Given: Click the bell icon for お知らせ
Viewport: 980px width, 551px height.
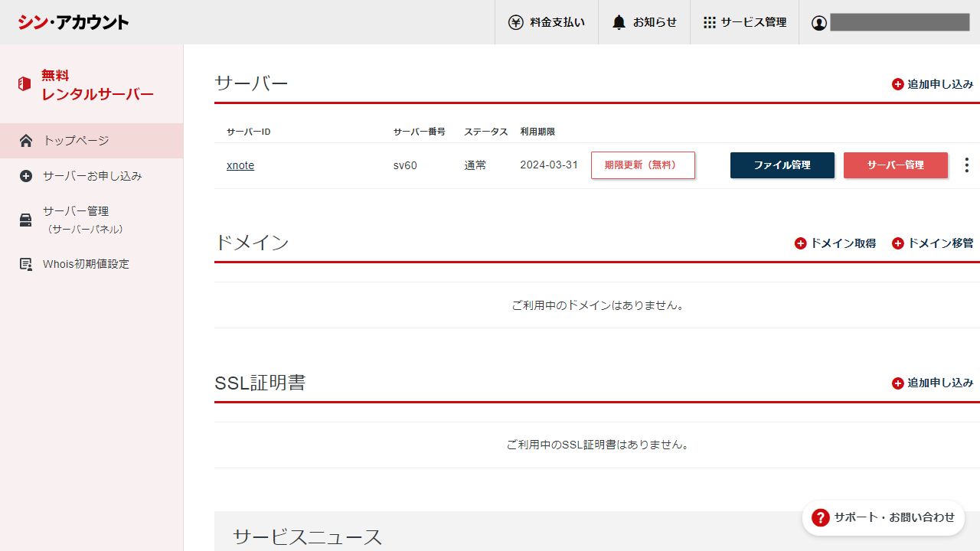Looking at the screenshot, I should [x=619, y=22].
